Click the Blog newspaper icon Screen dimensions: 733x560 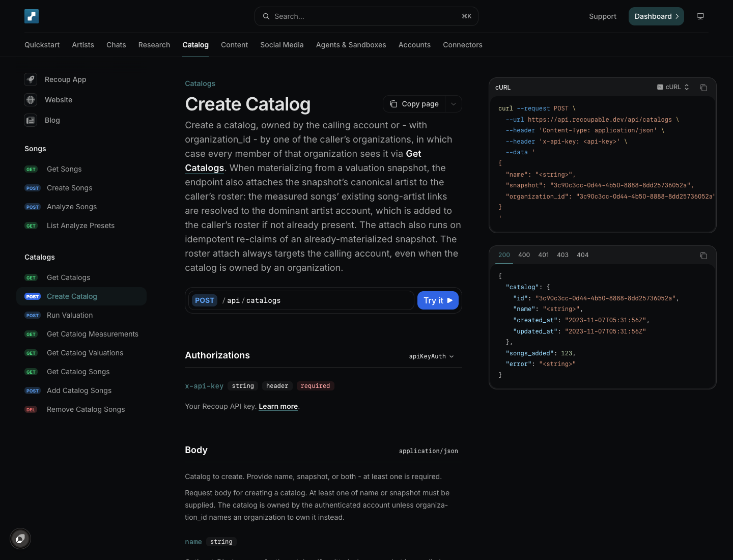coord(31,120)
